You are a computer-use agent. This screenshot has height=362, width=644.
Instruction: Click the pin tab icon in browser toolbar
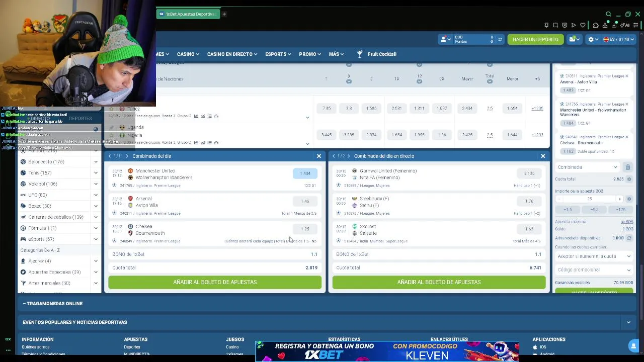pos(546,25)
